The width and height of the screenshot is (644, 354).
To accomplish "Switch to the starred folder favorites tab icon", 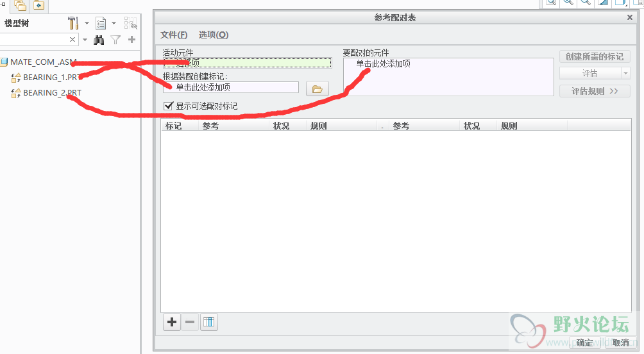I will coord(38,6).
